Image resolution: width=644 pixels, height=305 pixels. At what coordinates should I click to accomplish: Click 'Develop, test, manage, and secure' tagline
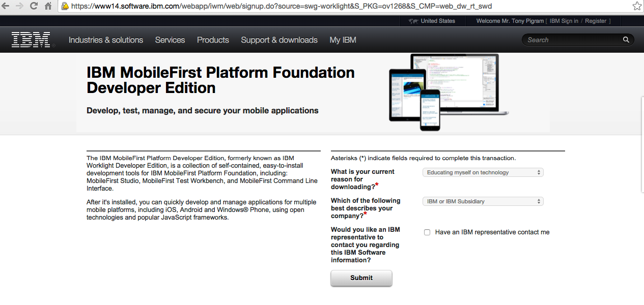tap(203, 110)
